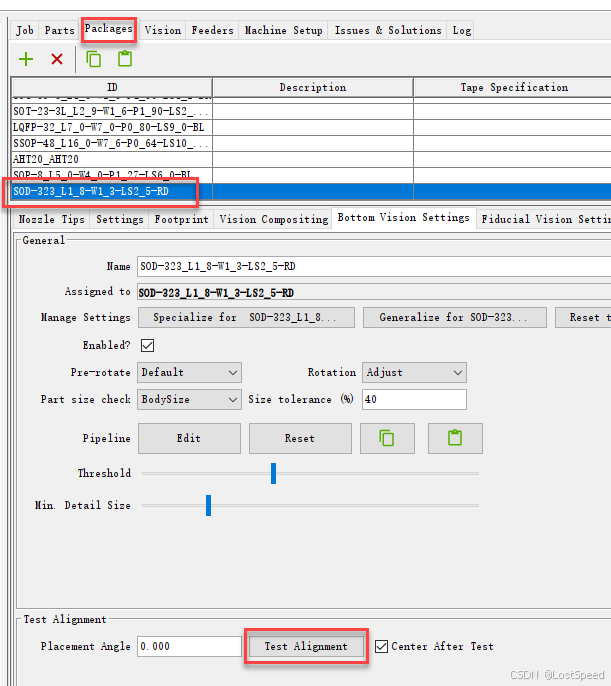Viewport: 611px width, 686px height.
Task: Click the Specialize for SOD-323 button
Action: click(x=246, y=318)
